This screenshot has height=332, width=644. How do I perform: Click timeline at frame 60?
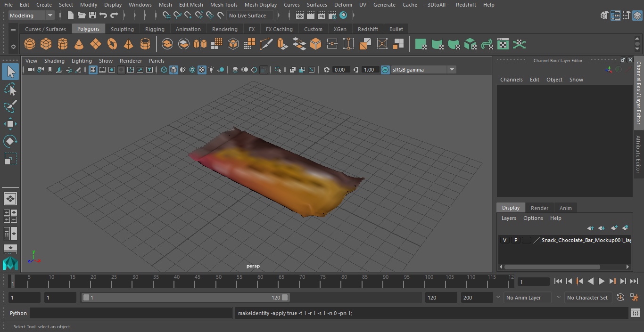coord(260,281)
